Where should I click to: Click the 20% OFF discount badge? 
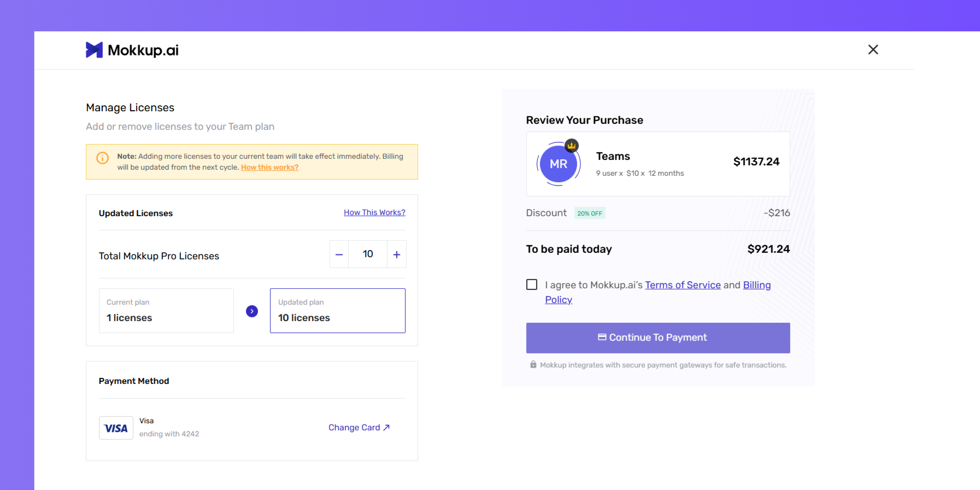[x=590, y=213]
